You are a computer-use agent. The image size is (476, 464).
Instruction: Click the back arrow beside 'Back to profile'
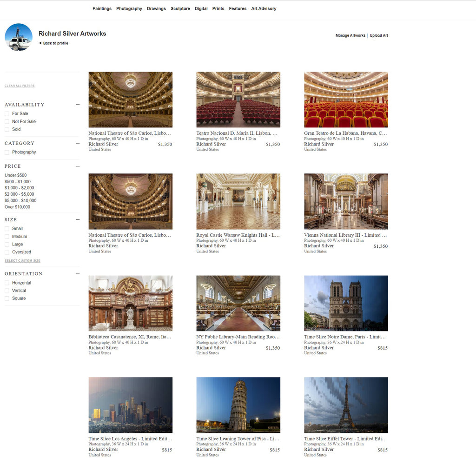(40, 43)
